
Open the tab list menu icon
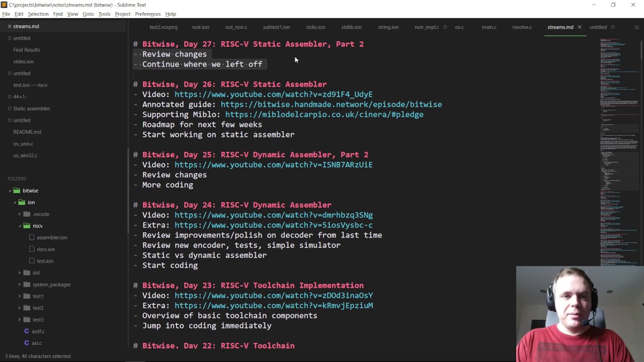tap(636, 27)
